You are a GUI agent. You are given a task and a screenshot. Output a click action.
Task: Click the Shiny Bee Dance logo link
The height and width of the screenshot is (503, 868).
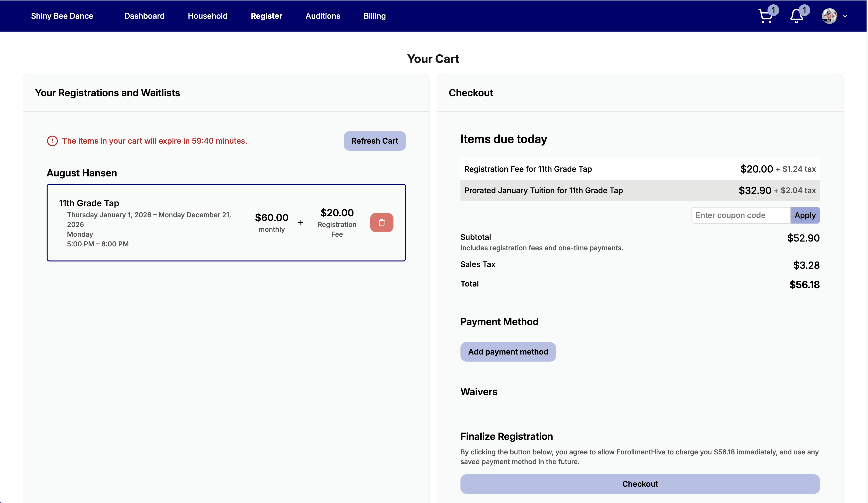[x=62, y=16]
